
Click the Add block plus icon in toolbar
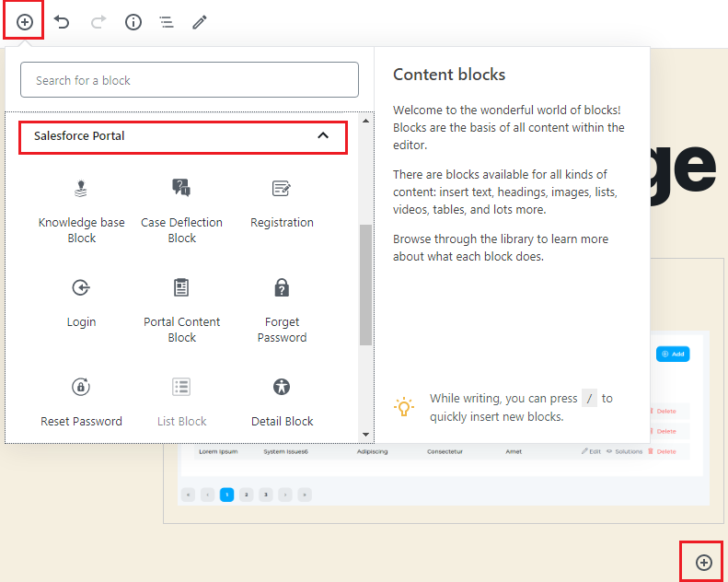pos(25,22)
